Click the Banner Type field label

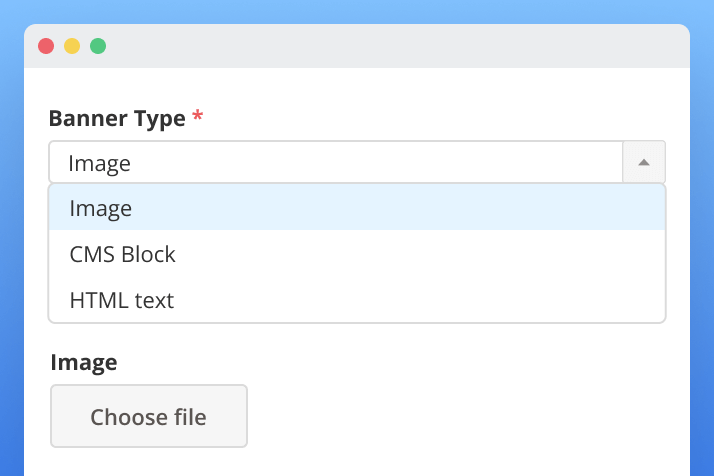point(117,118)
